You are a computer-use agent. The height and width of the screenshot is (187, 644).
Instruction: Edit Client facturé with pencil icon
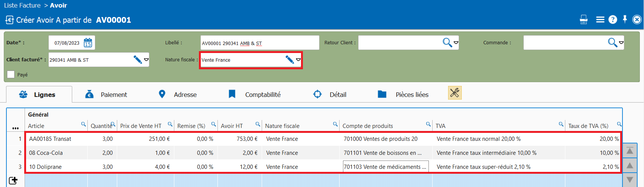(x=138, y=60)
